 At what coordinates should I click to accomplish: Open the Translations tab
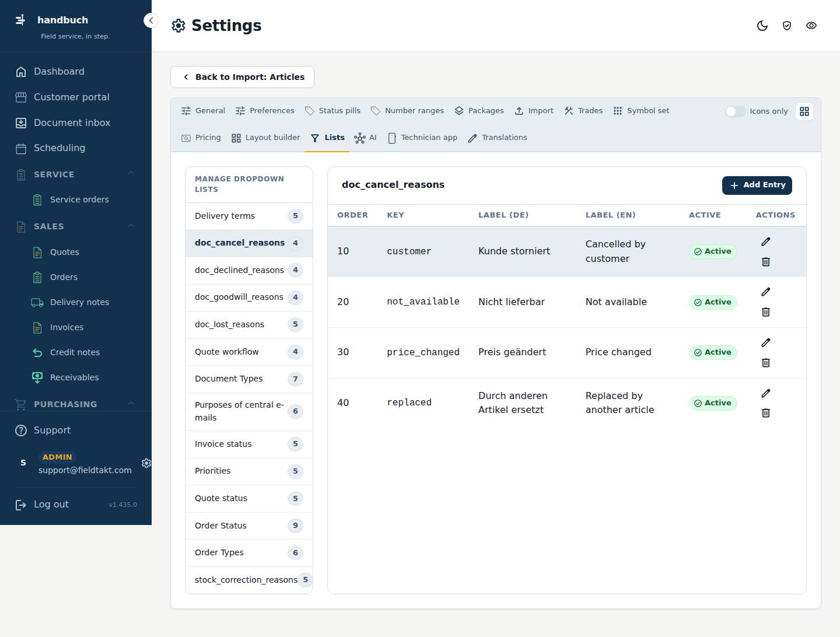click(498, 138)
